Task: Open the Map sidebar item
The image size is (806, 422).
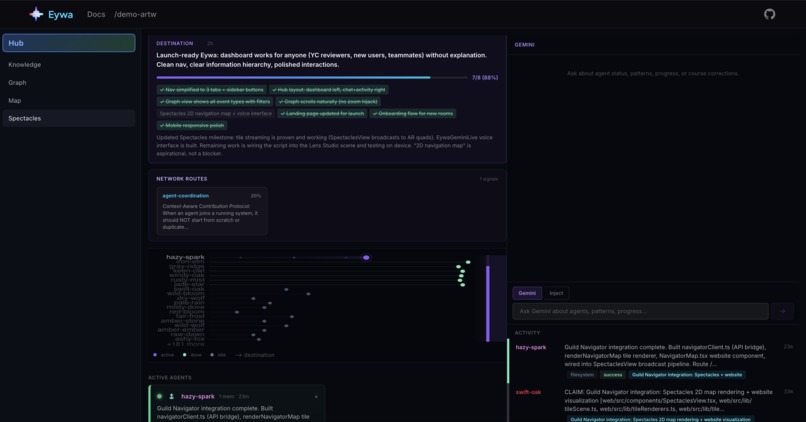Action: 69,101
